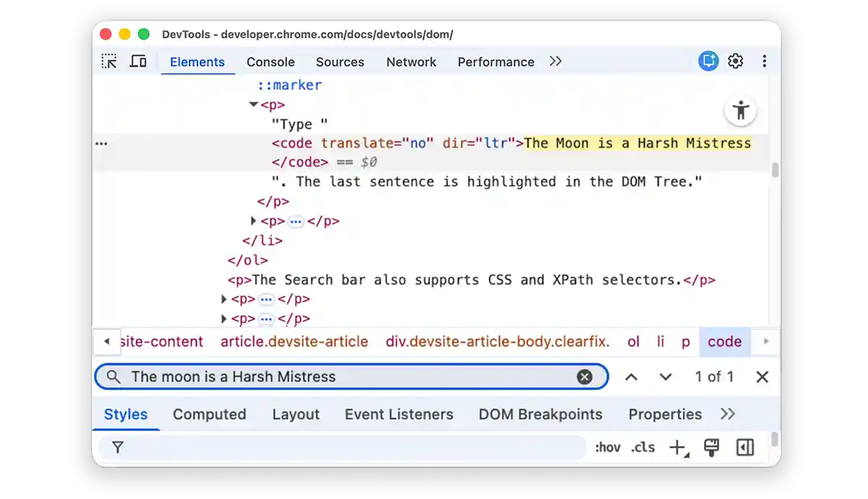Select the inspect element picker icon
868x499 pixels.
click(109, 61)
